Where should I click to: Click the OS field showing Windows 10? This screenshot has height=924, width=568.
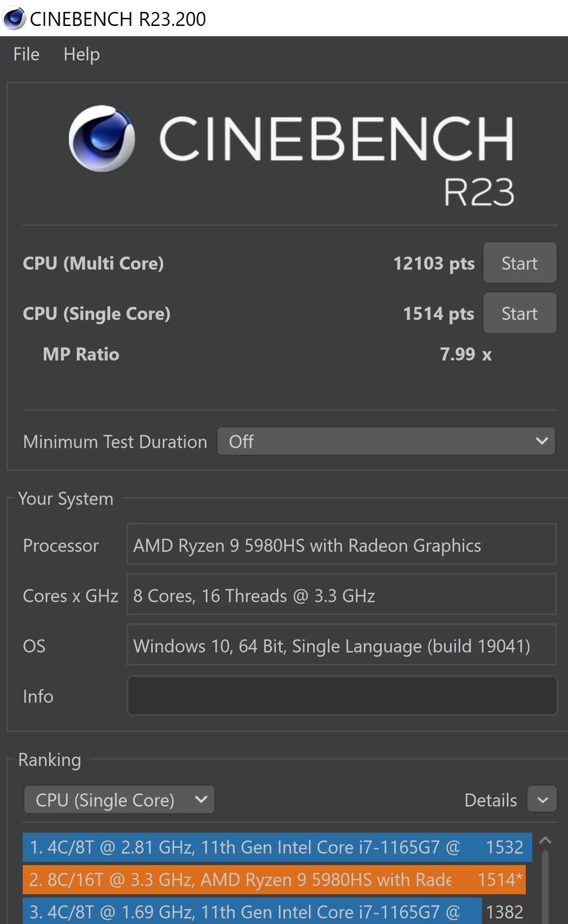click(x=341, y=645)
